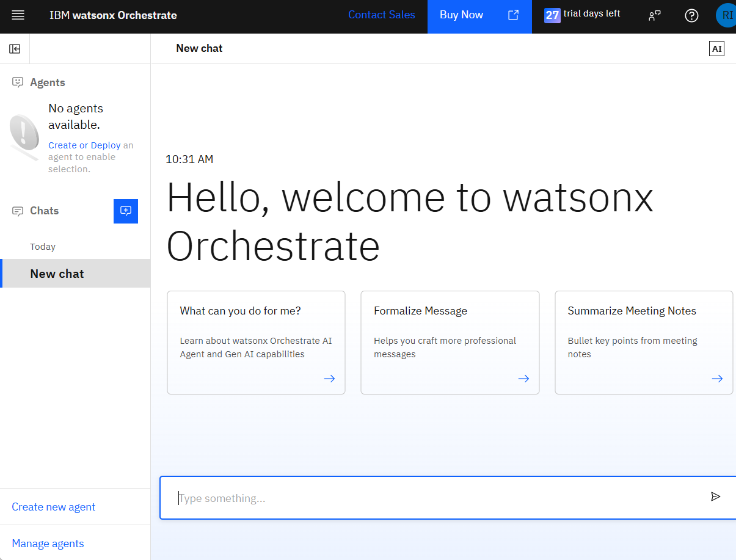Click the New chat header title
Viewport: 736px width, 560px height.
(199, 48)
